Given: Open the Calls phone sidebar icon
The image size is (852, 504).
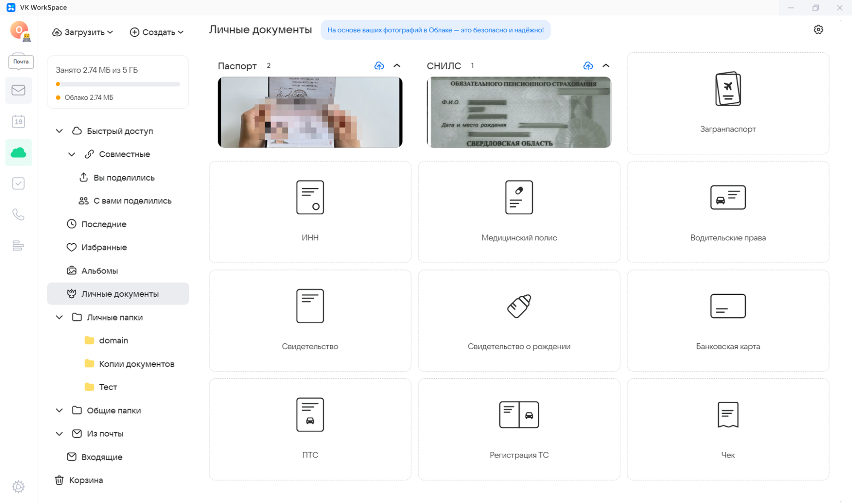Looking at the screenshot, I should [18, 214].
